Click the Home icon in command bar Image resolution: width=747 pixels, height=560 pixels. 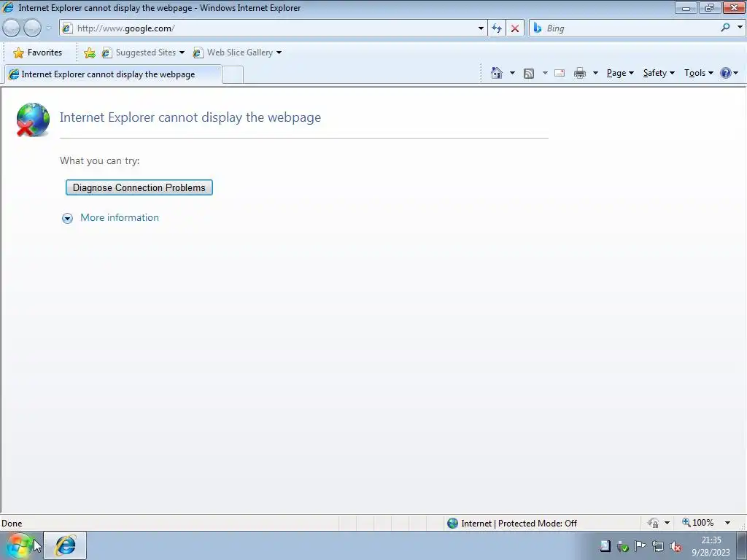[x=496, y=73]
